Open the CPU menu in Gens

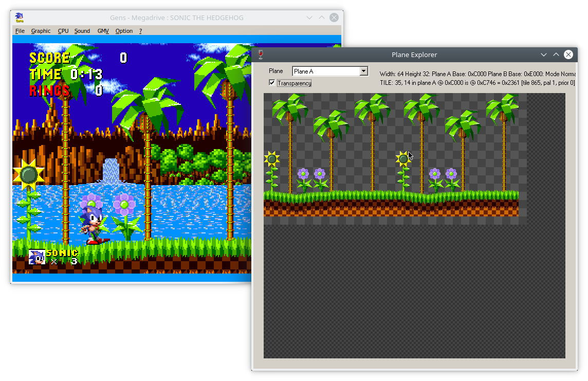[63, 31]
